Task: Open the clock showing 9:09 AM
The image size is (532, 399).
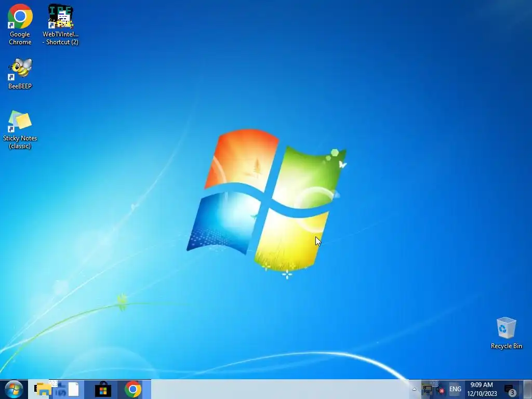Action: [x=482, y=389]
